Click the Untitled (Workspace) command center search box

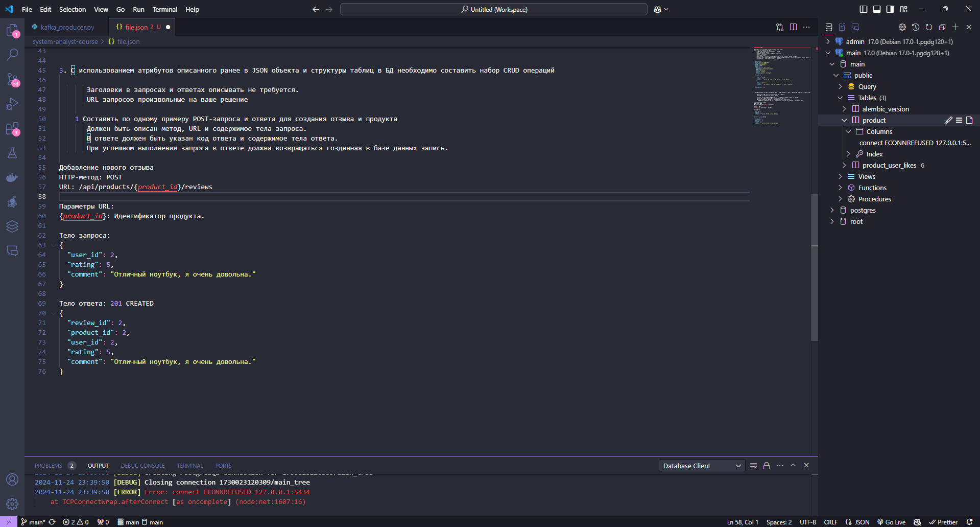pos(493,9)
